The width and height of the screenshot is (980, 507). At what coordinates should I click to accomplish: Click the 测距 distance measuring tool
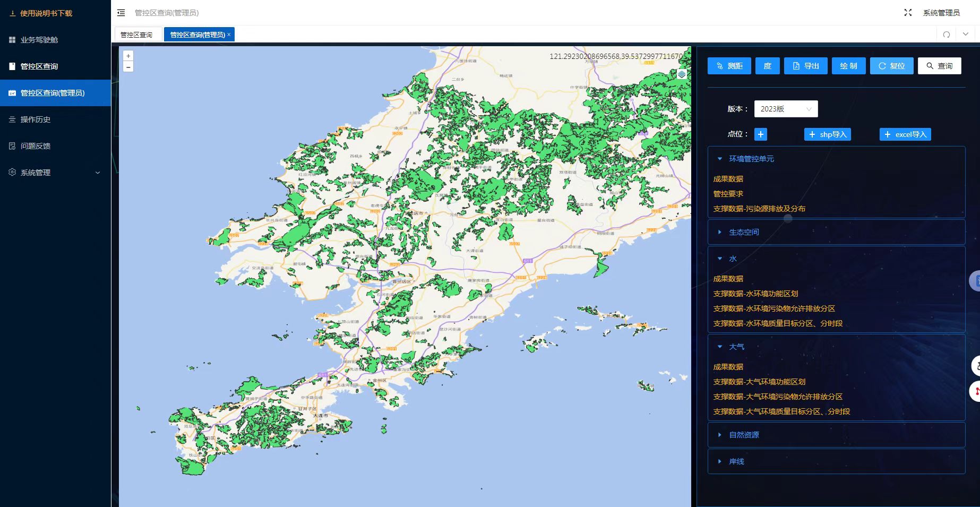pos(729,66)
